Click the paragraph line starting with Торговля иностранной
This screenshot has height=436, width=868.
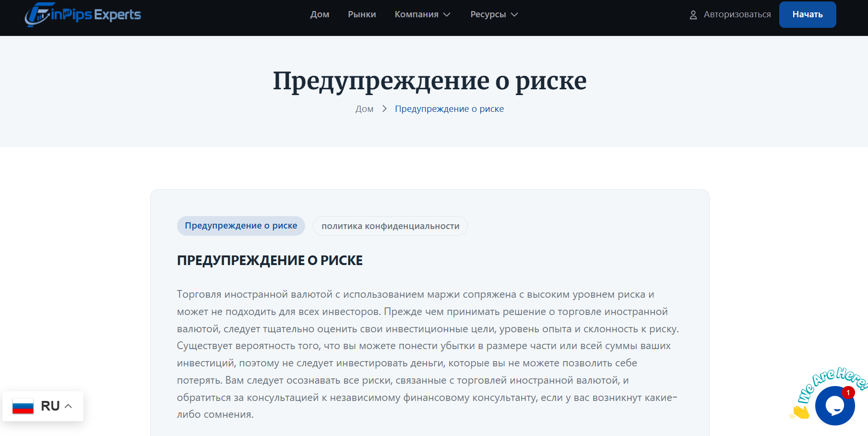(x=416, y=294)
